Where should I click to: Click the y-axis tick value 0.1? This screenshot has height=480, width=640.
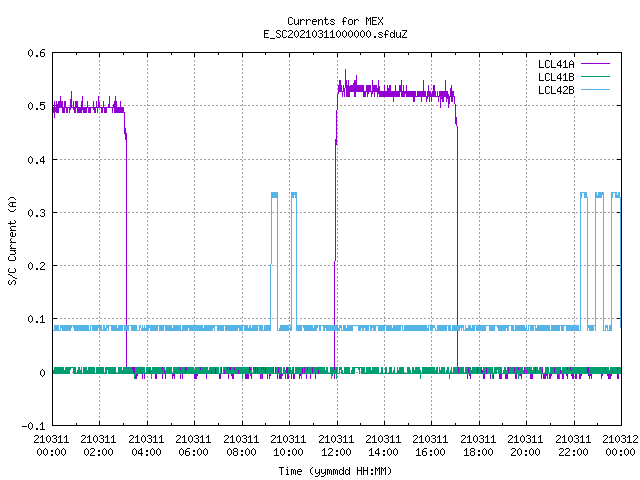click(x=36, y=319)
